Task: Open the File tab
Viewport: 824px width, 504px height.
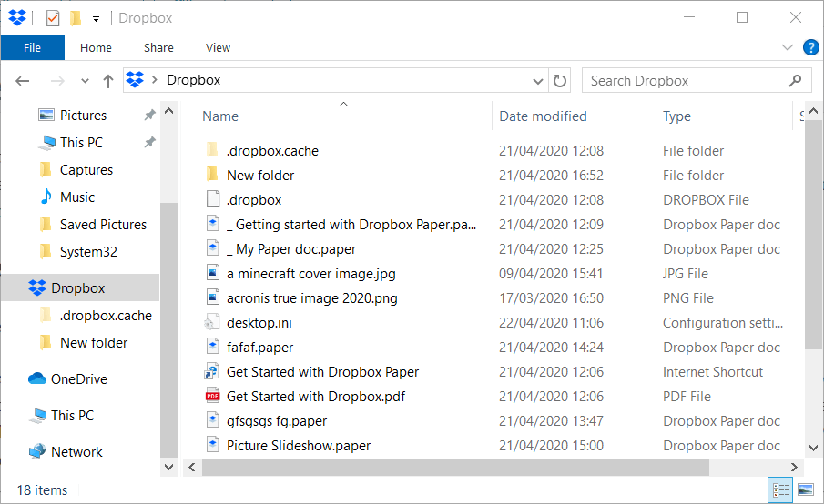Action: pos(33,48)
